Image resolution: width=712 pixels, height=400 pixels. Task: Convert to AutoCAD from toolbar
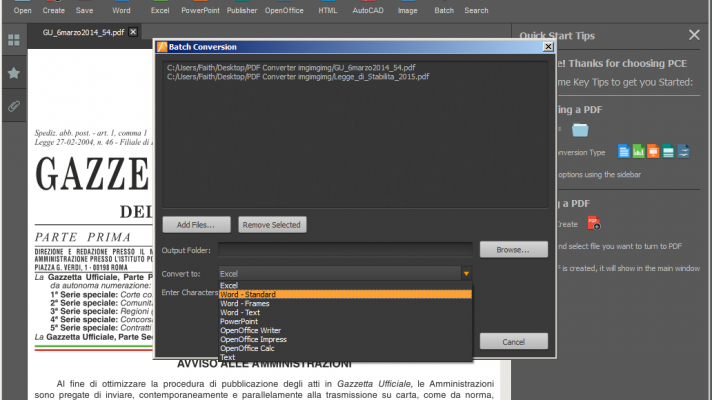(x=368, y=8)
